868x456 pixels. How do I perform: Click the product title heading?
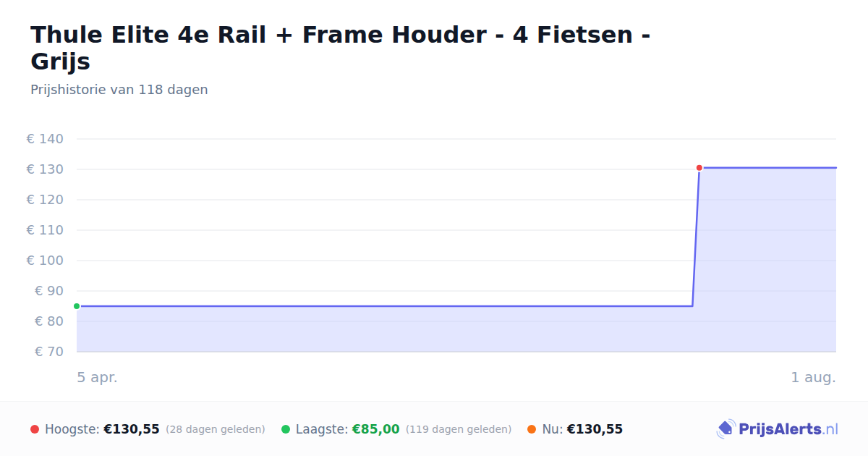pos(340,48)
